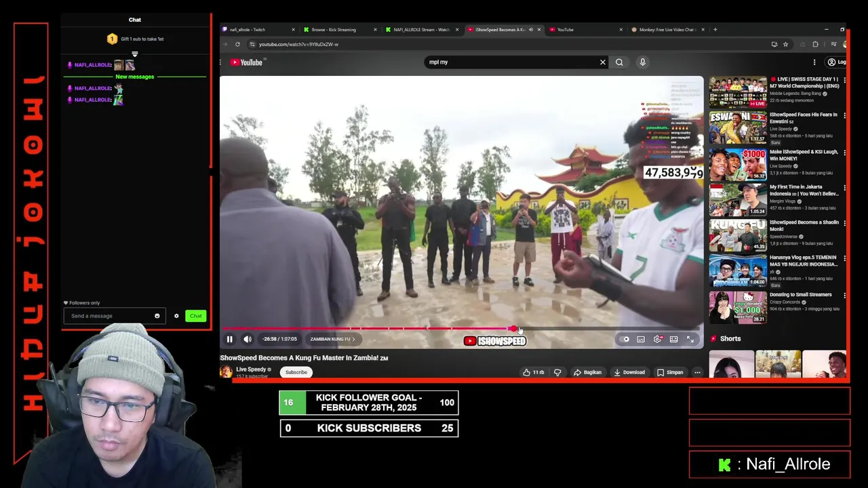Mute audio icon on iShowSpeed tab
Image resolution: width=868 pixels, height=488 pixels.
[531, 30]
